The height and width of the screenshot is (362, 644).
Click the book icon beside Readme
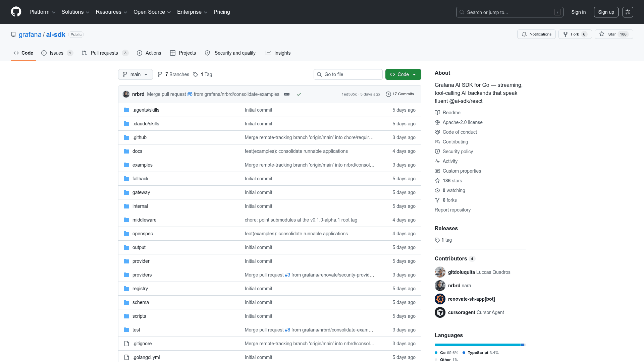[x=437, y=113]
